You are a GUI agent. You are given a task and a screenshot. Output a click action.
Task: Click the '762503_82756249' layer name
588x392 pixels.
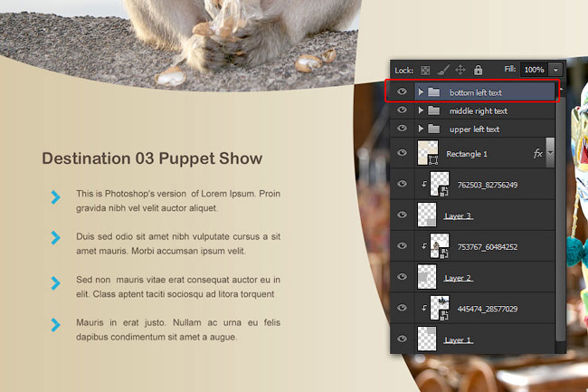point(488,185)
